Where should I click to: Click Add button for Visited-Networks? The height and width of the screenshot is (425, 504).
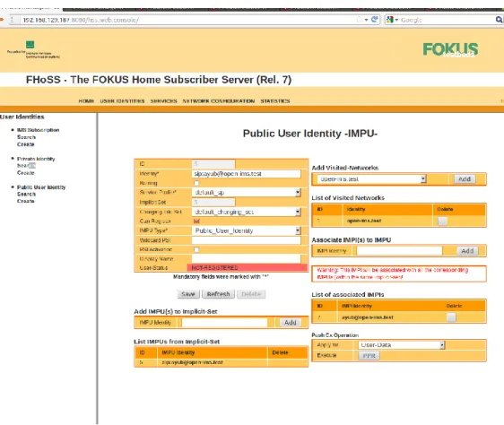465,179
